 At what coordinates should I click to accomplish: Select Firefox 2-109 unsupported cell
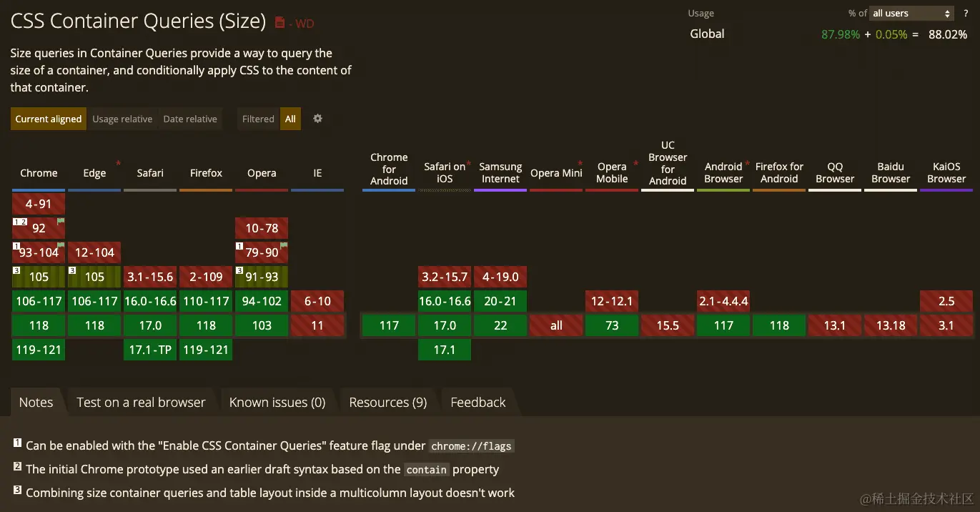point(206,277)
